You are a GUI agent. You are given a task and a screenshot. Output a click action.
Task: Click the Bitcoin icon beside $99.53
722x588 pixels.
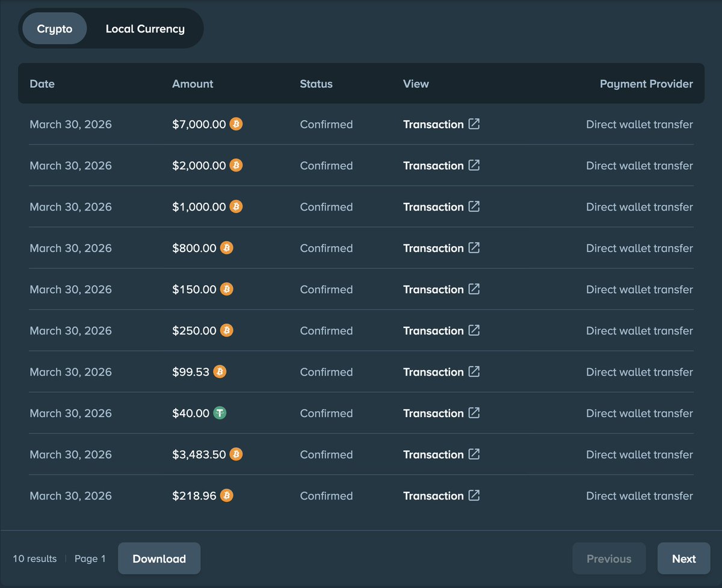[x=220, y=372]
